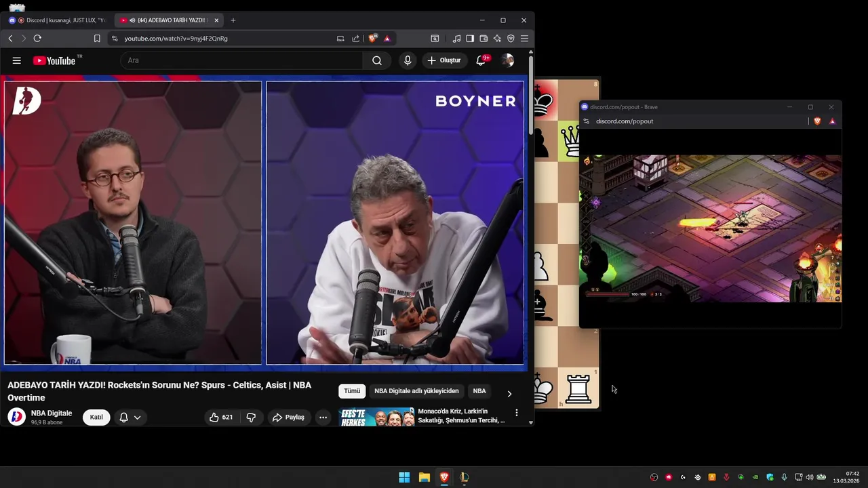Click the YouTube video player
The width and height of the screenshot is (868, 488).
(x=264, y=223)
